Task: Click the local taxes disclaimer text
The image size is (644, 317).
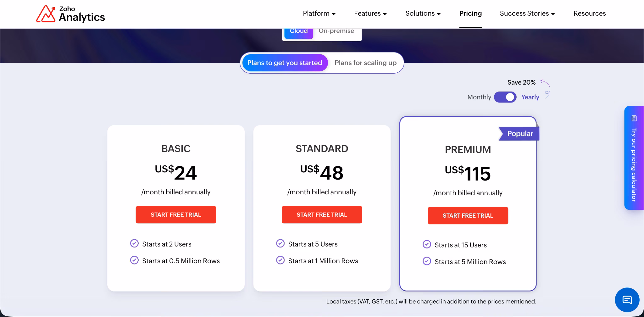Action: [x=431, y=301]
